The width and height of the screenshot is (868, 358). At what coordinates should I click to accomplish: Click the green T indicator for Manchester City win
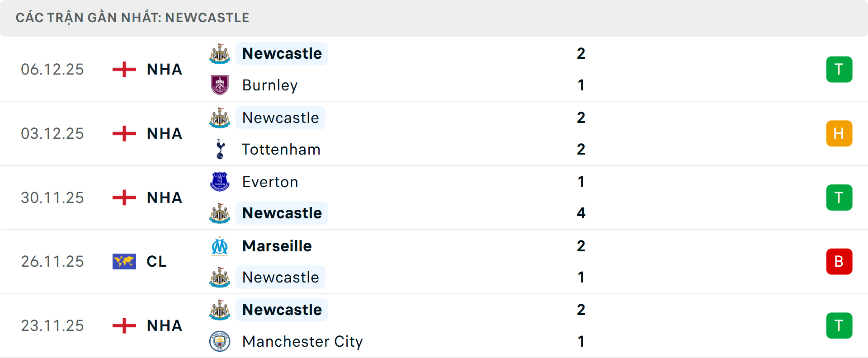tap(840, 325)
